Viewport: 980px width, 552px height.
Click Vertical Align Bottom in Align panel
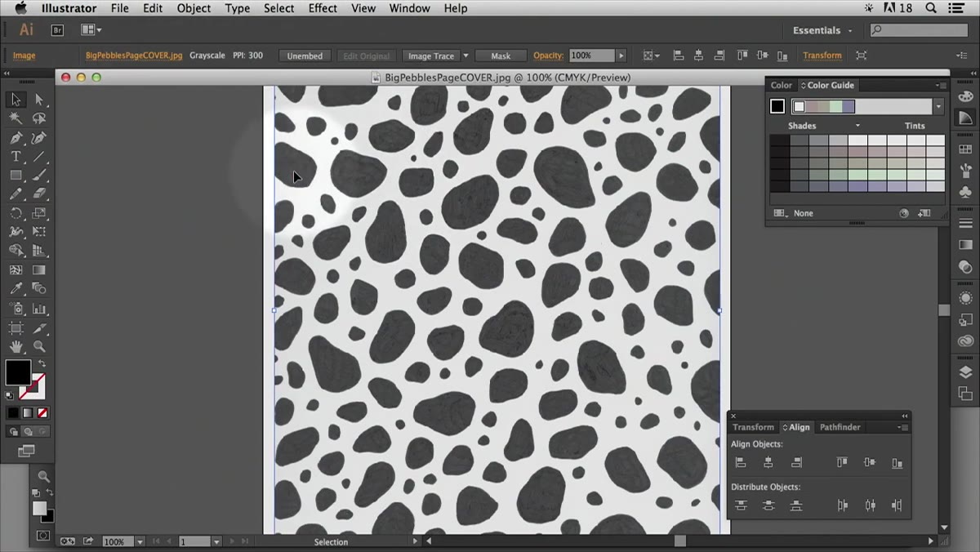pyautogui.click(x=897, y=462)
